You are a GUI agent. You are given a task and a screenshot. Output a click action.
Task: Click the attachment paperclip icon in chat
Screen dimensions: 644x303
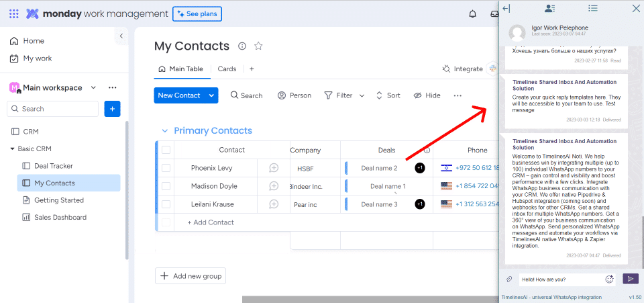click(509, 279)
